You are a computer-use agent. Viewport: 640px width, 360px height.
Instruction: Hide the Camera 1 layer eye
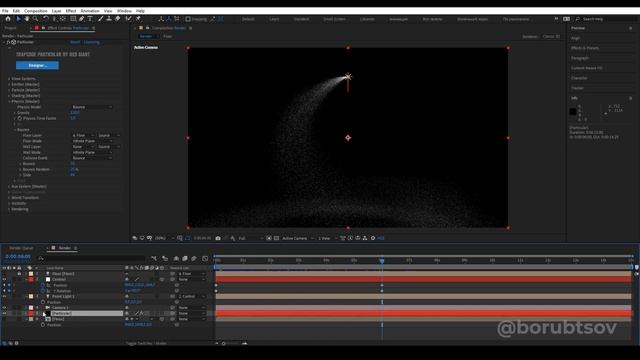click(4, 308)
